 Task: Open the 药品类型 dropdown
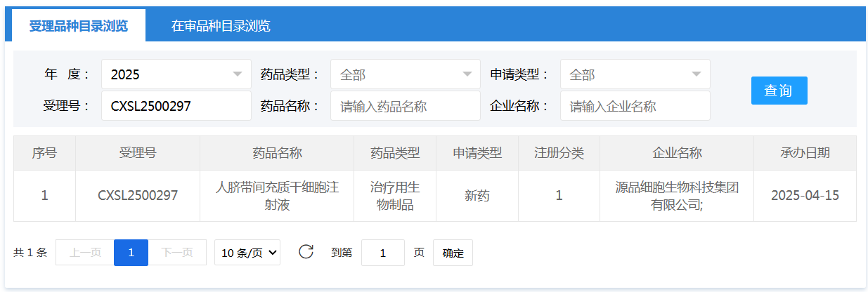pos(406,74)
